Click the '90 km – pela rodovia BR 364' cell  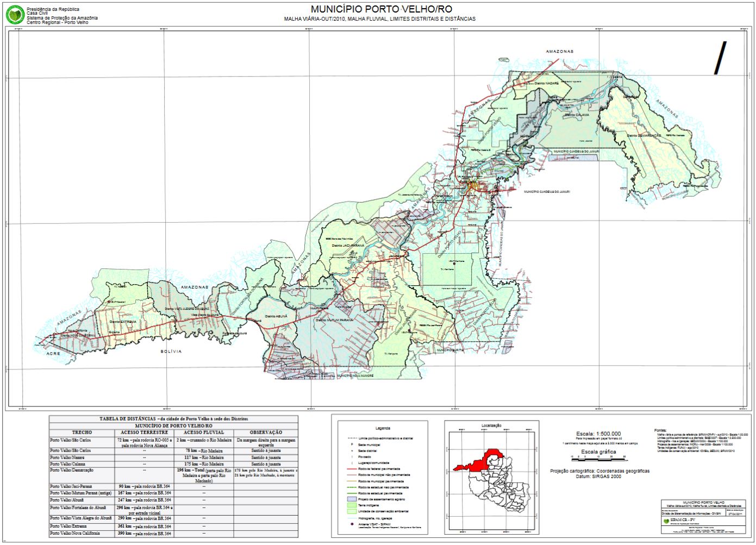pyautogui.click(x=145, y=486)
